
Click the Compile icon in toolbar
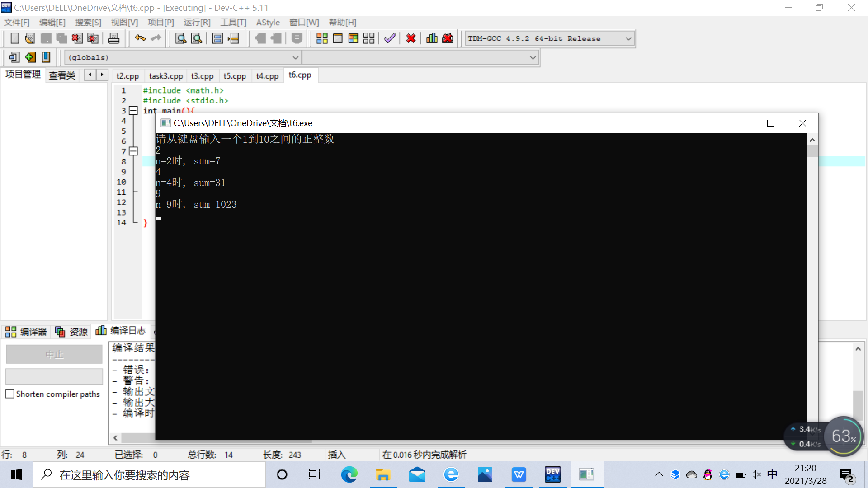click(x=322, y=38)
